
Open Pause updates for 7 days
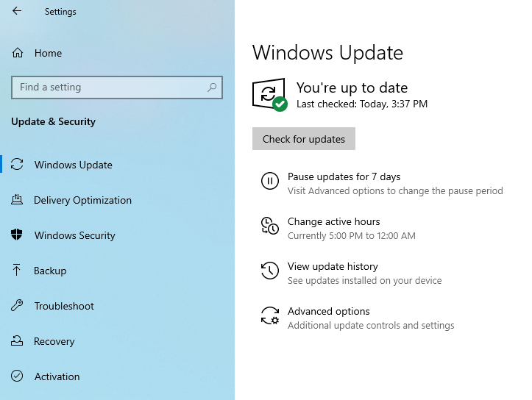[x=344, y=176]
